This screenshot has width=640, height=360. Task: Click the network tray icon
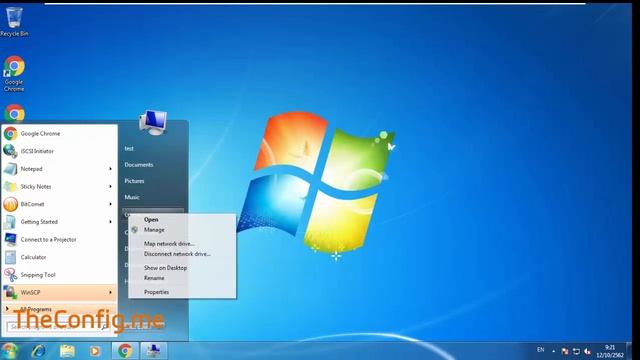(576, 351)
